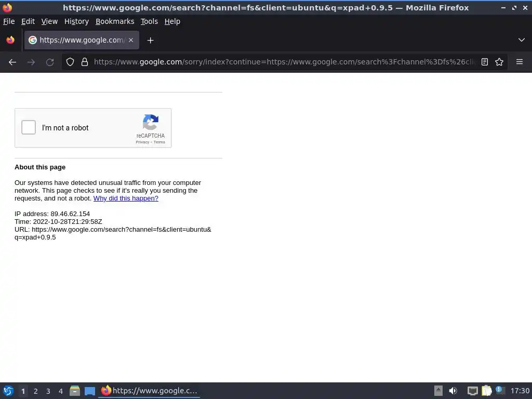Click the IP address 89.46.62.154 text
Viewport: 532px width, 399px height.
(x=52, y=214)
